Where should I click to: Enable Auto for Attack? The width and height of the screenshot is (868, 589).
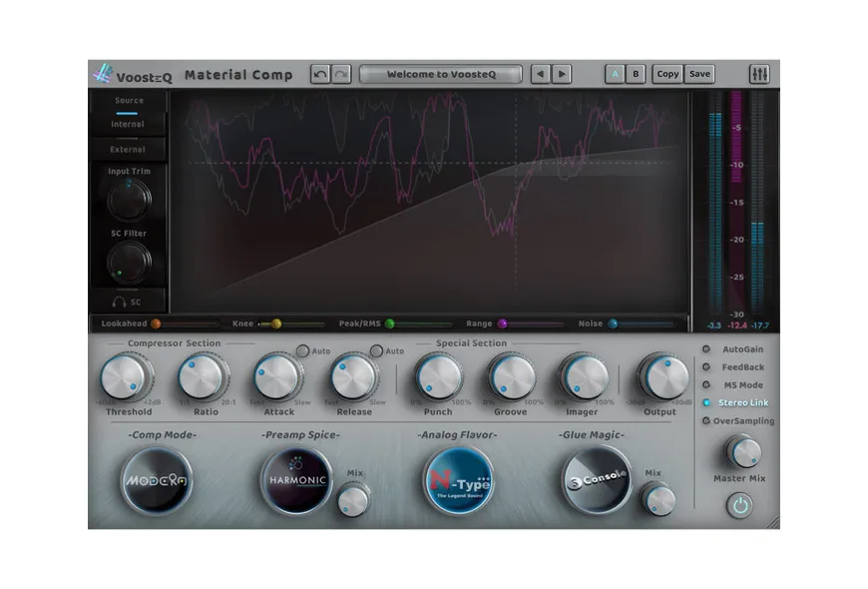[303, 350]
